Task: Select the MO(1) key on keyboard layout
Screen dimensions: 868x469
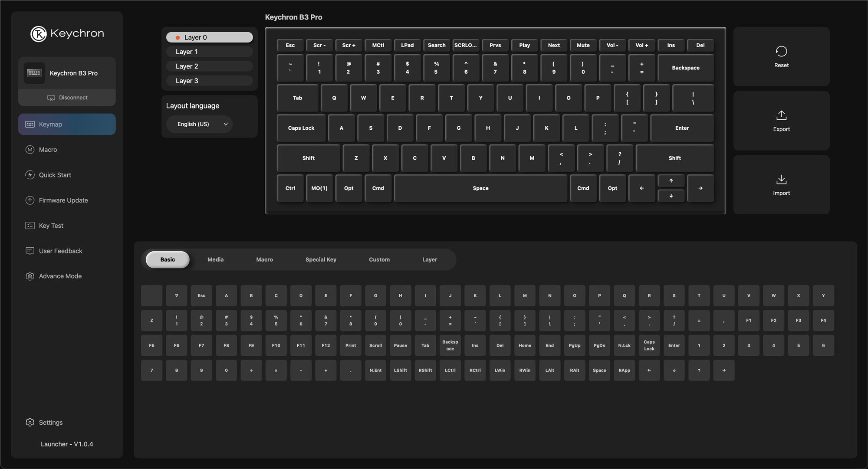Action: [319, 188]
